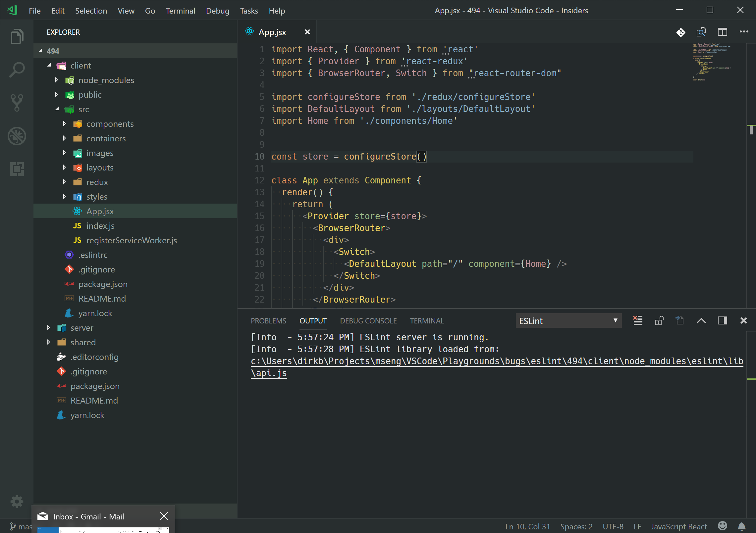Switch to the PROBLEMS tab
756x533 pixels.
point(268,320)
